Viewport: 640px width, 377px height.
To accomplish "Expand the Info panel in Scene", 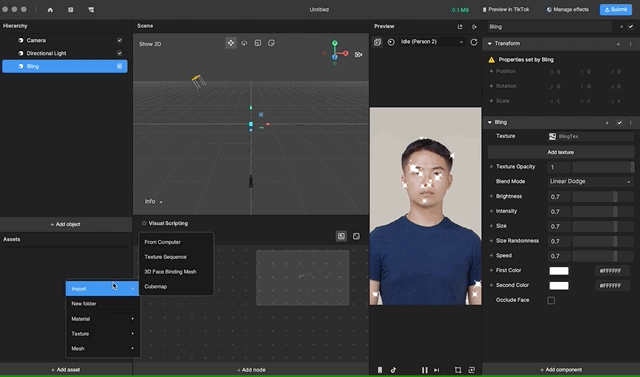I will [153, 202].
